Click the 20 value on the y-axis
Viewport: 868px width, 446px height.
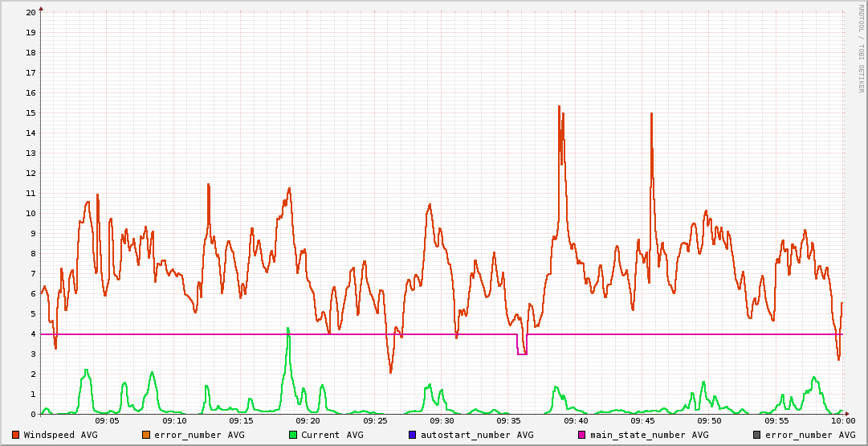point(31,12)
